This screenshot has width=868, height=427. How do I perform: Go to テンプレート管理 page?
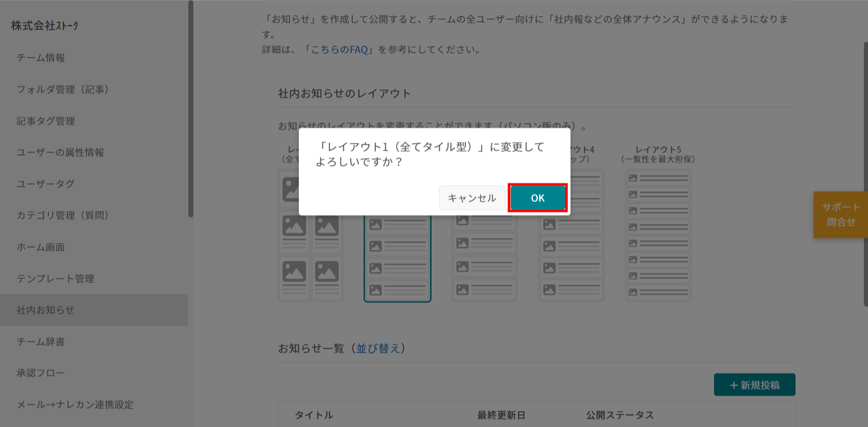point(55,279)
